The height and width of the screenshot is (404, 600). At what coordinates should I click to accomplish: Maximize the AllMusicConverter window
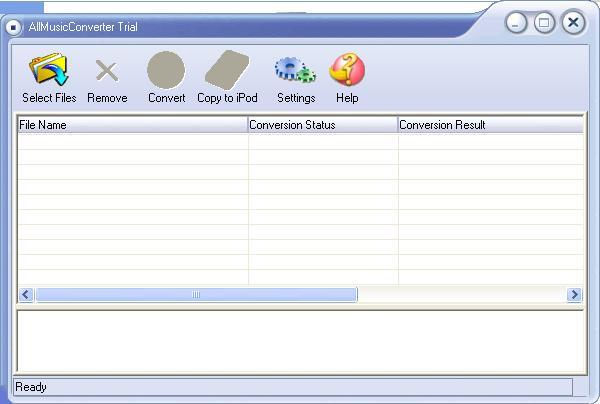(x=544, y=23)
